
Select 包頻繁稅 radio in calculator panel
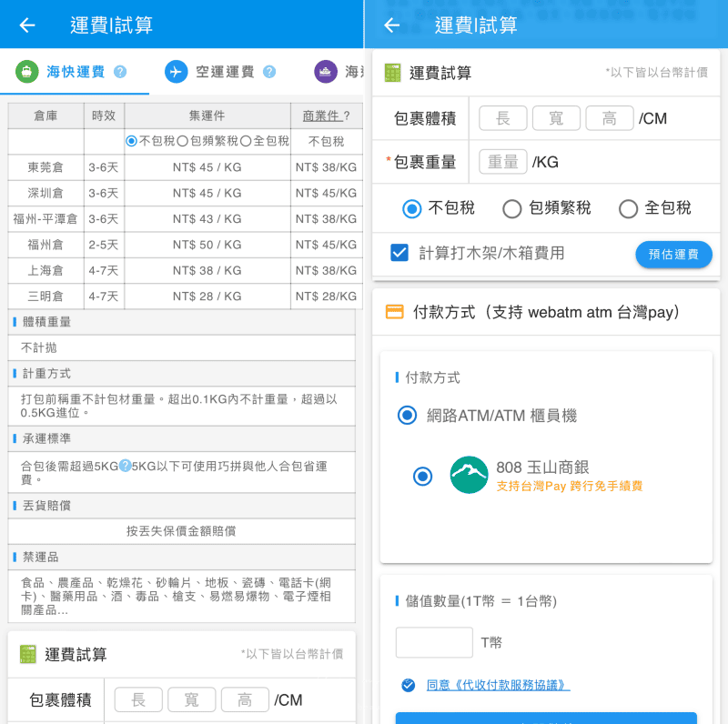coord(511,208)
